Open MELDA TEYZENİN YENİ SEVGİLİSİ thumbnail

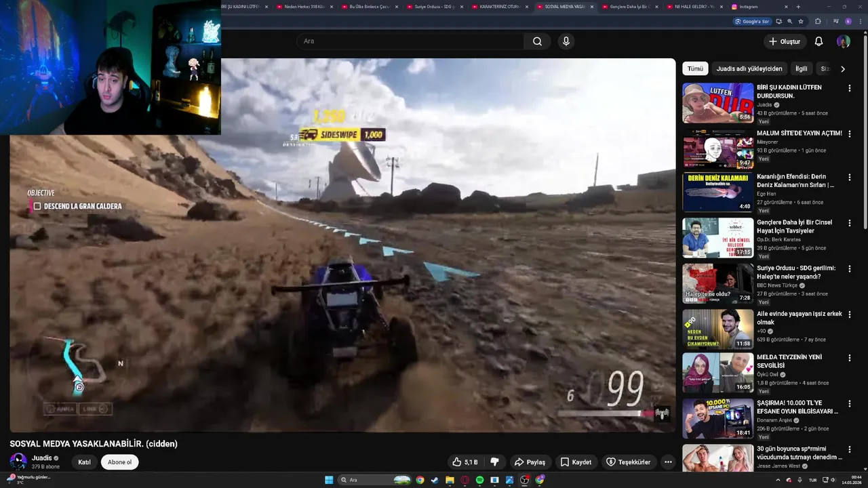coord(717,373)
